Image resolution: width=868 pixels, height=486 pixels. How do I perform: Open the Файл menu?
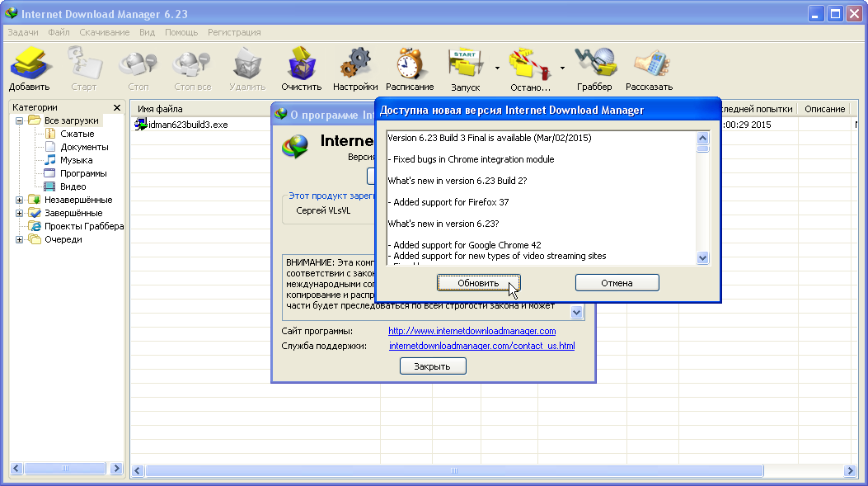59,32
